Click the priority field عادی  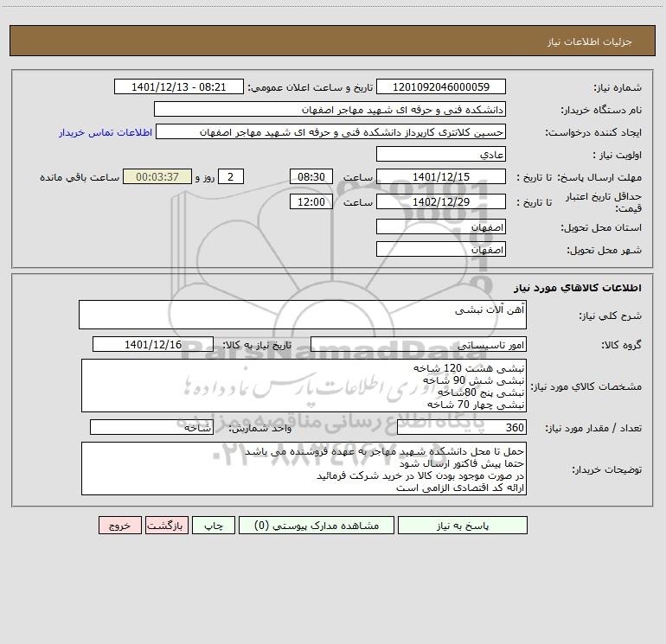pyautogui.click(x=441, y=154)
